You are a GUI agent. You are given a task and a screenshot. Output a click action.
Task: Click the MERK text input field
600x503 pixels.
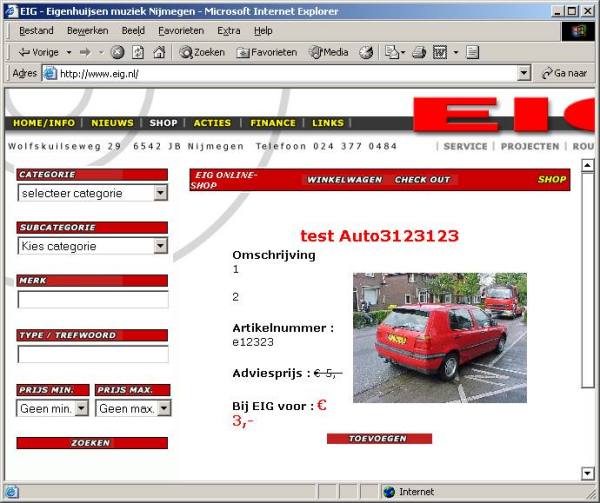coord(93,300)
